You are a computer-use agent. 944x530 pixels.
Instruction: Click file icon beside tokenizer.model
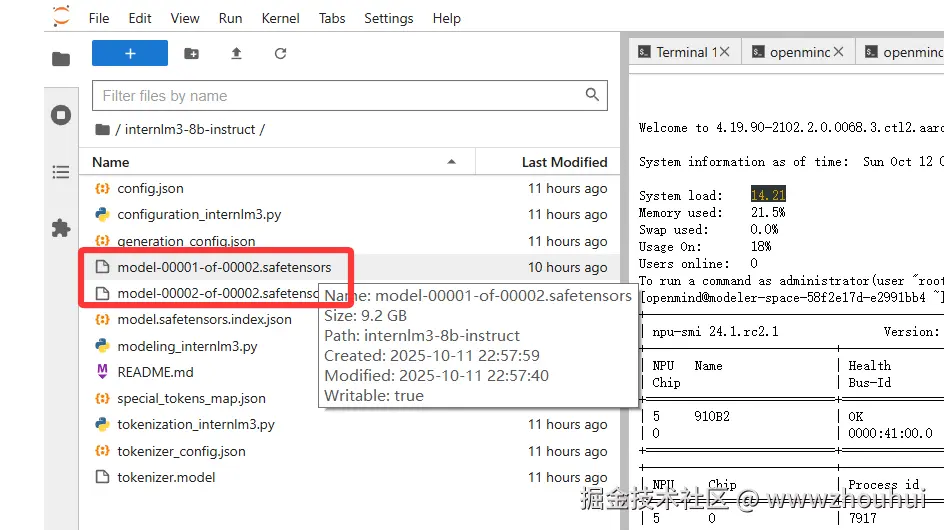coord(102,477)
